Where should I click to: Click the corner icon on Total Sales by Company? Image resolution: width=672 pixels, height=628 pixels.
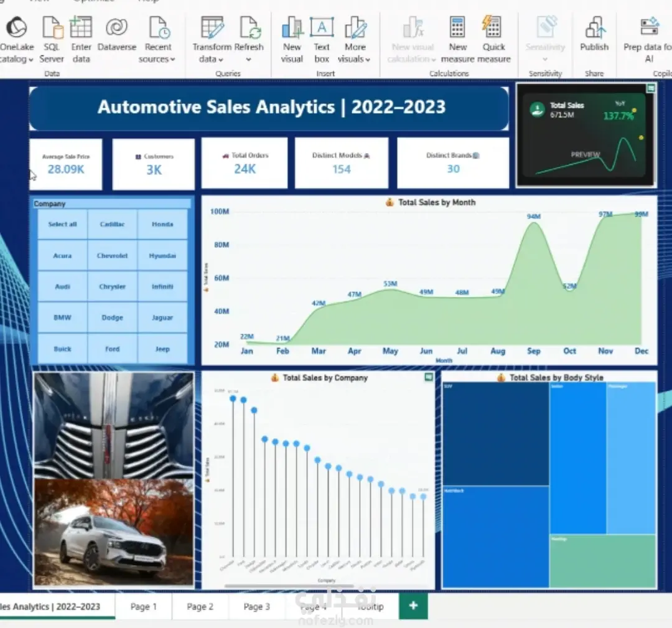[428, 377]
